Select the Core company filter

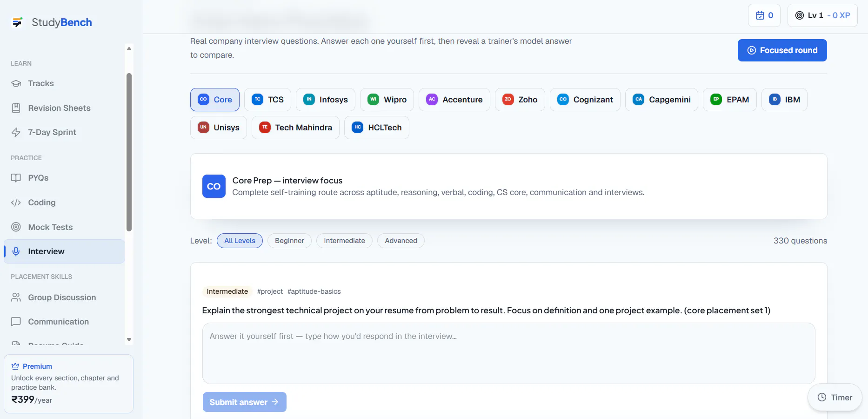tap(215, 100)
